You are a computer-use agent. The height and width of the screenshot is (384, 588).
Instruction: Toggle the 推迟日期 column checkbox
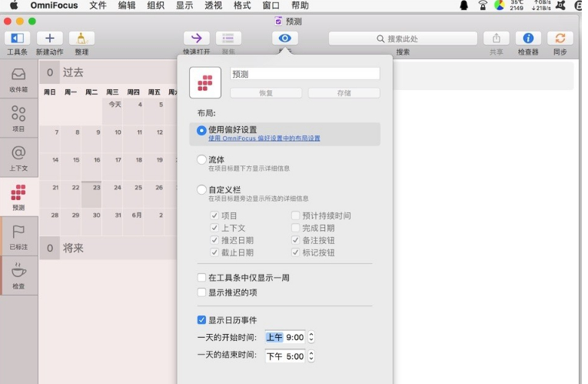coord(214,240)
